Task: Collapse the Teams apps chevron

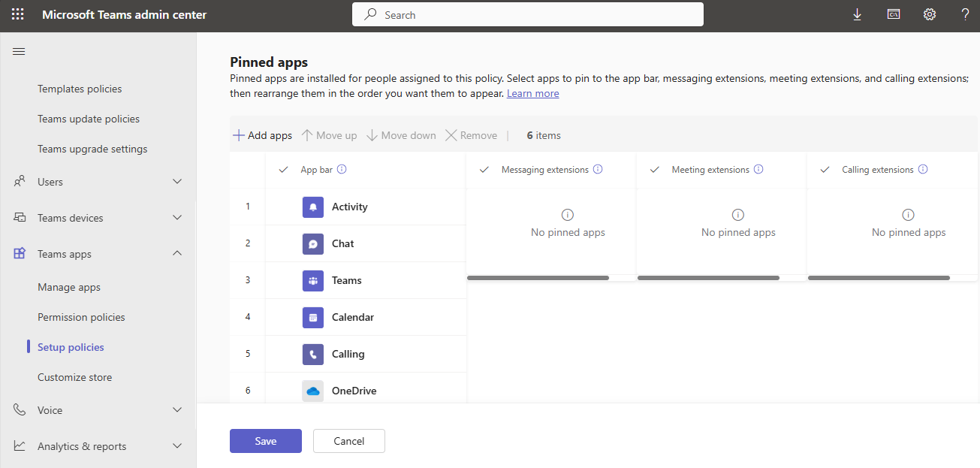Action: (177, 254)
